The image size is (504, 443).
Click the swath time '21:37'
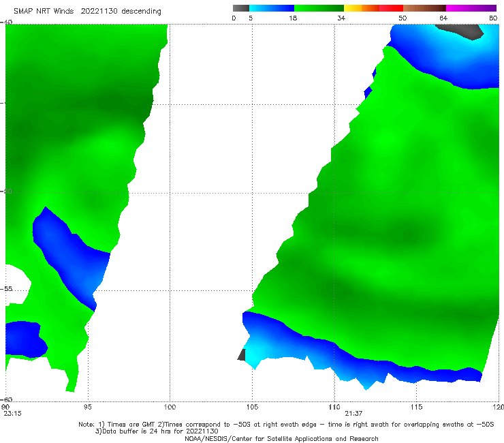click(354, 414)
